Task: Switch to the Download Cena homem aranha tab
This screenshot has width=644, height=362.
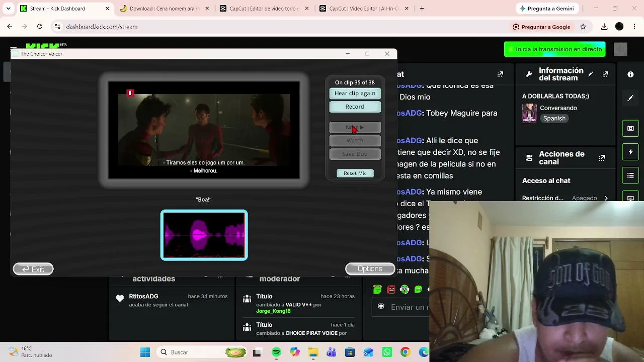Action: click(164, 9)
